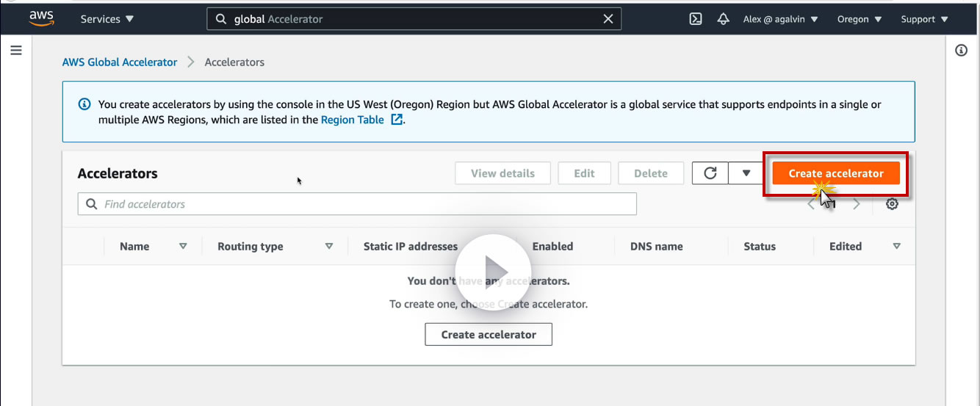Toggle the hamburger side navigation menu
Screen dimensions: 980x406
pos(16,51)
